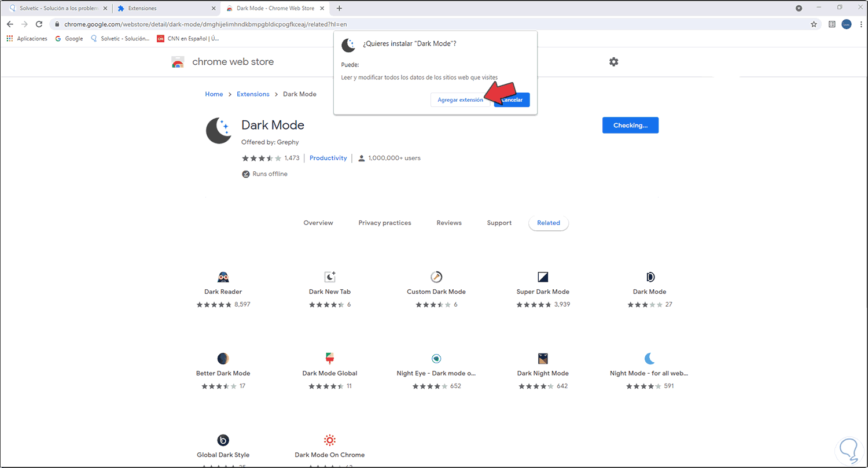View site information via the lock icon
868x468 pixels.
[x=57, y=24]
